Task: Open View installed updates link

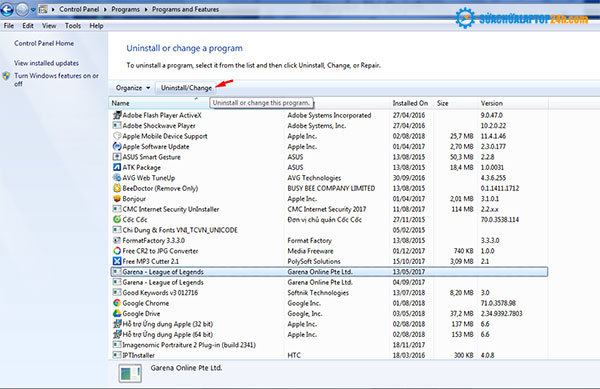Action: [46, 63]
